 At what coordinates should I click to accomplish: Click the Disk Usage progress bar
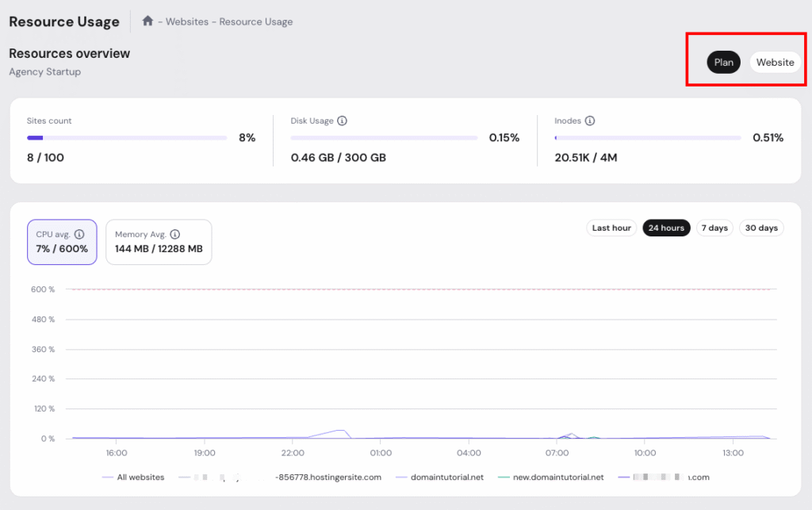[x=384, y=138]
